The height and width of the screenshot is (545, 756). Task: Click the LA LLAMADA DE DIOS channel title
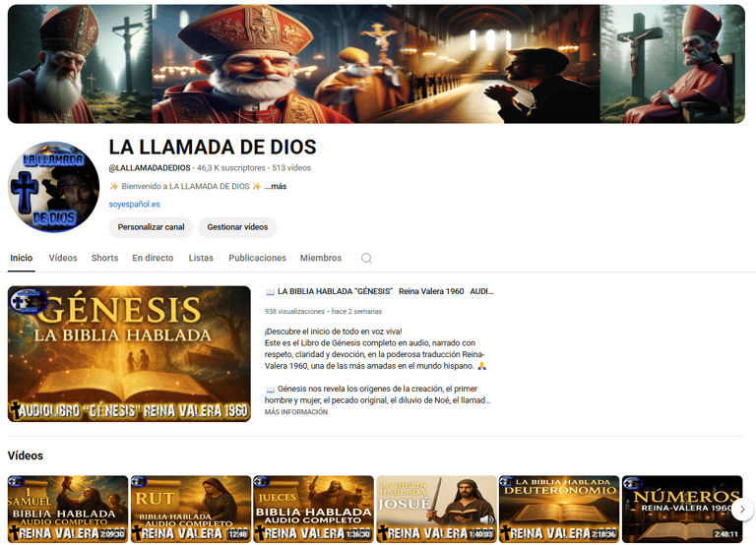point(213,148)
